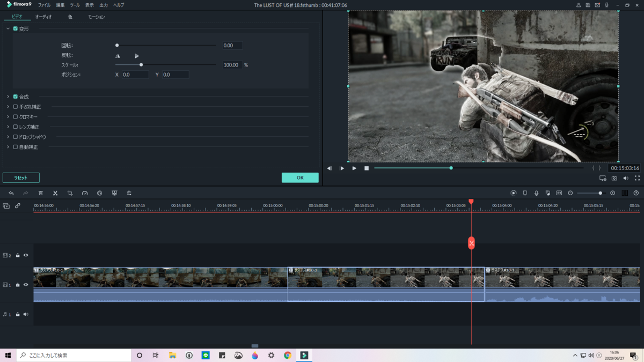Enable the 手ぶれ補正 checkbox
Screen dimensions: 644x362
click(15, 107)
